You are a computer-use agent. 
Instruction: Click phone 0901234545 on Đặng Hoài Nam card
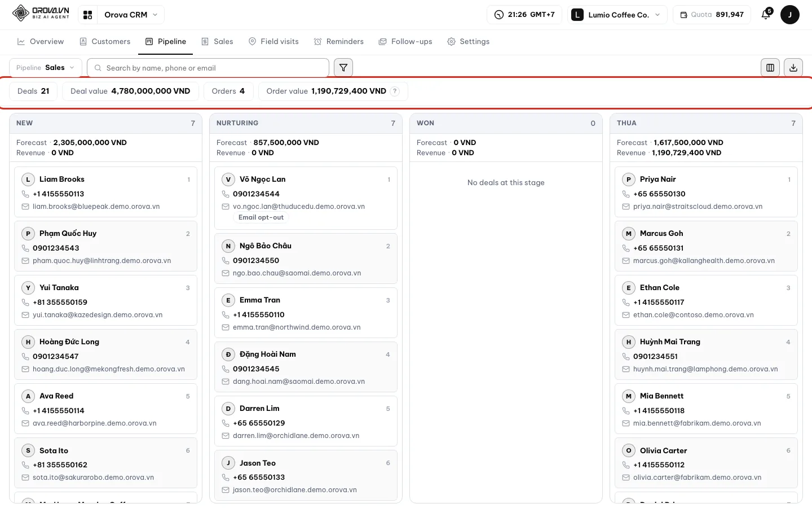tap(256, 369)
